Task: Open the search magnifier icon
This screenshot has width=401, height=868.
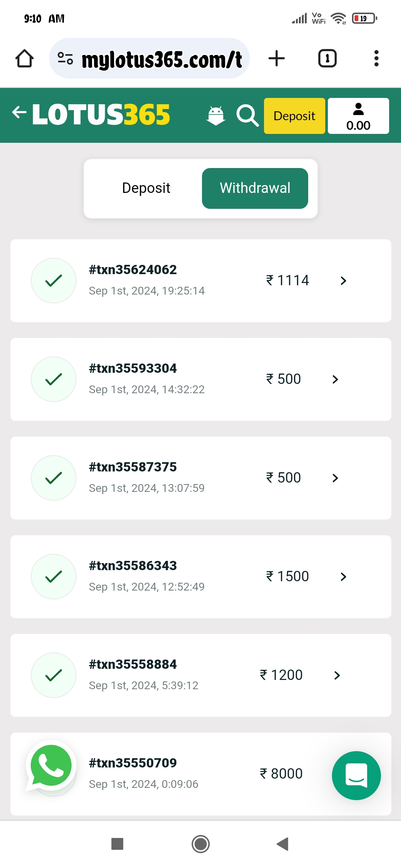Action: pyautogui.click(x=247, y=116)
